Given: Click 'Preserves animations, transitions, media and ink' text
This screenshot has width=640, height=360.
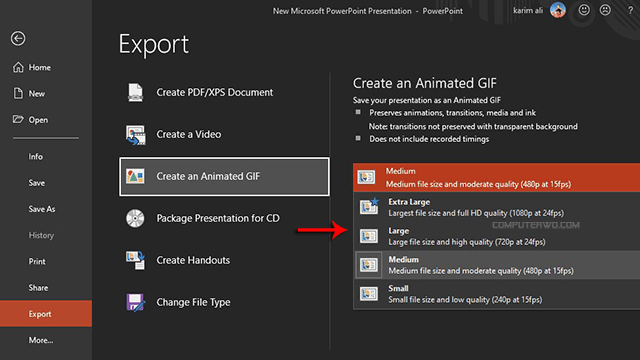Looking at the screenshot, I should tap(453, 113).
